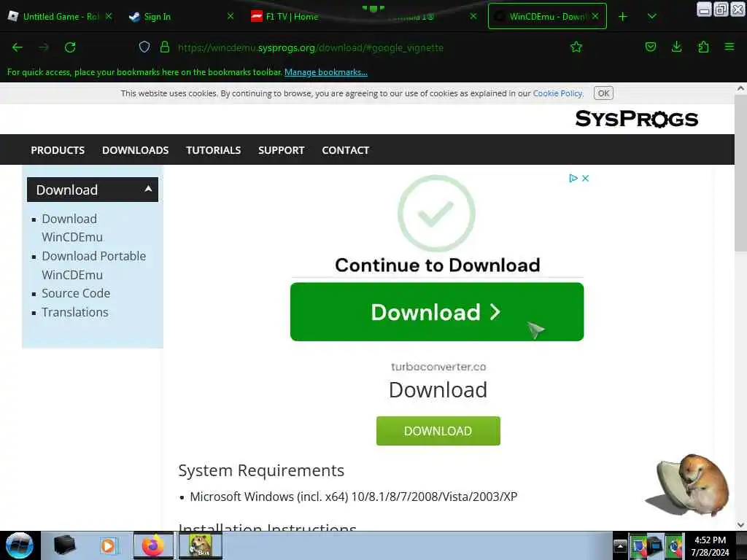747x560 pixels.
Task: Dismiss cookie notice with OK button
Action: [x=603, y=93]
